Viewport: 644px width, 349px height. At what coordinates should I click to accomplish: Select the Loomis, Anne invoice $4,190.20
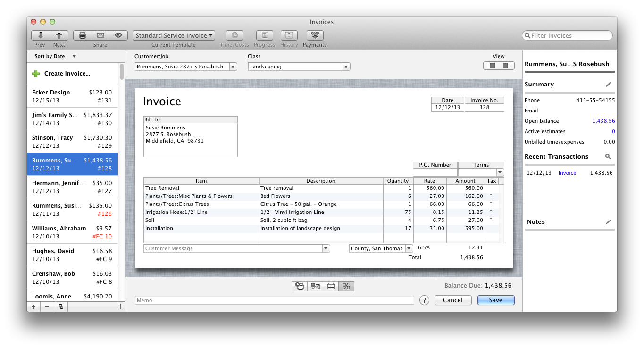(72, 296)
